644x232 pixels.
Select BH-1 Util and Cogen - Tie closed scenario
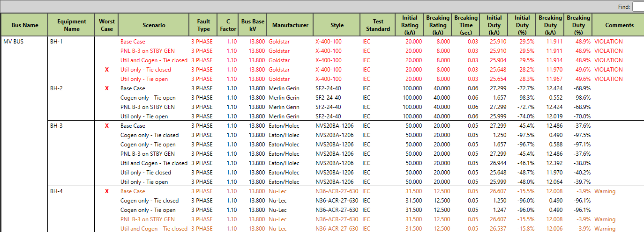(154, 60)
